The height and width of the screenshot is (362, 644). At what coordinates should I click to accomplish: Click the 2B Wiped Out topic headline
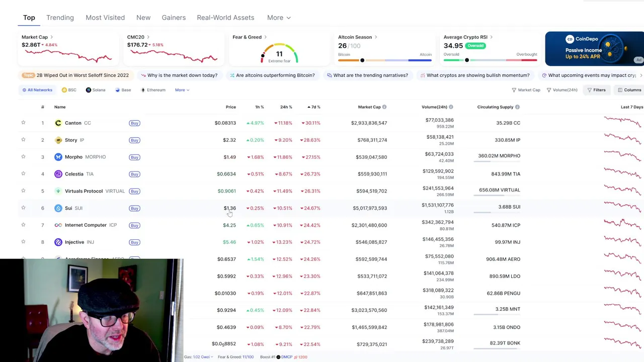click(x=83, y=75)
